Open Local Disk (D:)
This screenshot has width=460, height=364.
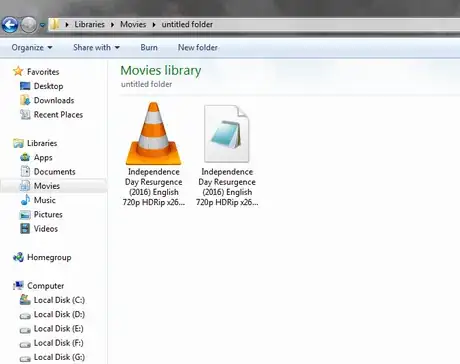[59, 314]
